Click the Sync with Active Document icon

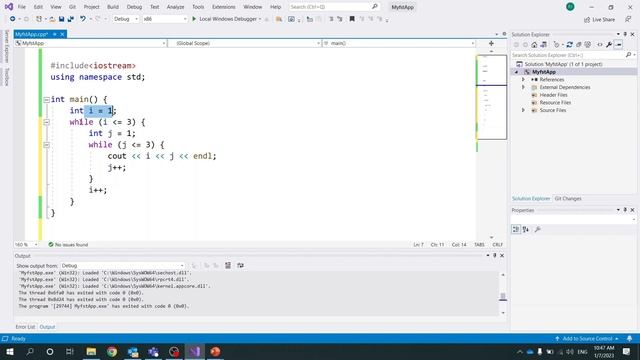click(569, 44)
